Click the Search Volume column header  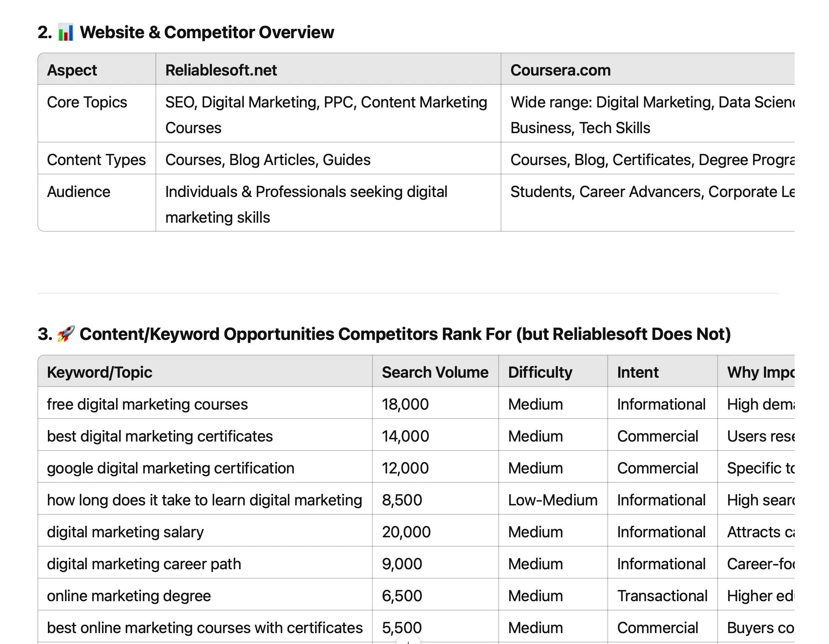[435, 372]
